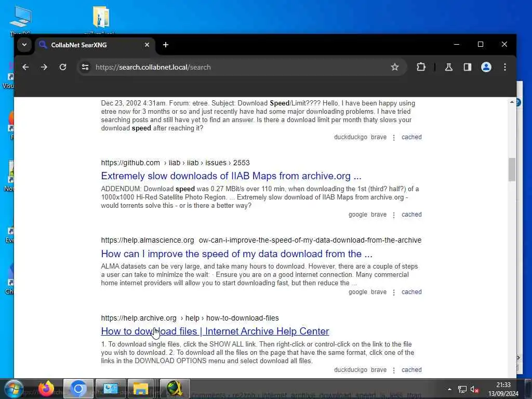Reload the current search page
Image resolution: width=532 pixels, height=399 pixels.
pos(63,67)
